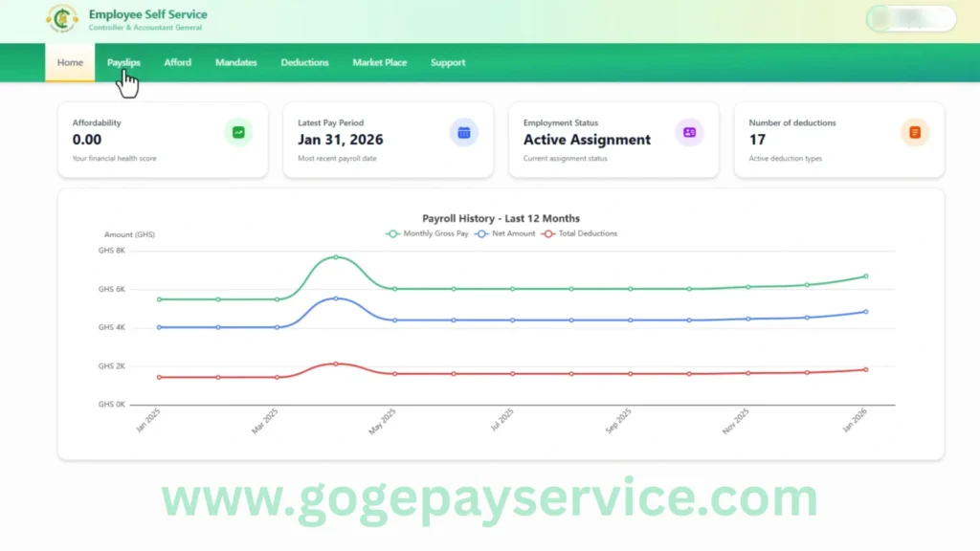Click the '0.00' affordability value
This screenshot has width=980, height=551.
click(x=87, y=140)
